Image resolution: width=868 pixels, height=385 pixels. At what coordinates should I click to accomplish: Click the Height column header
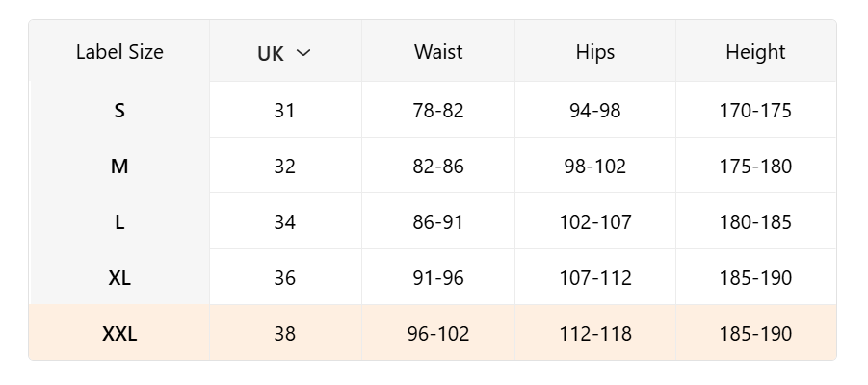[x=755, y=52]
